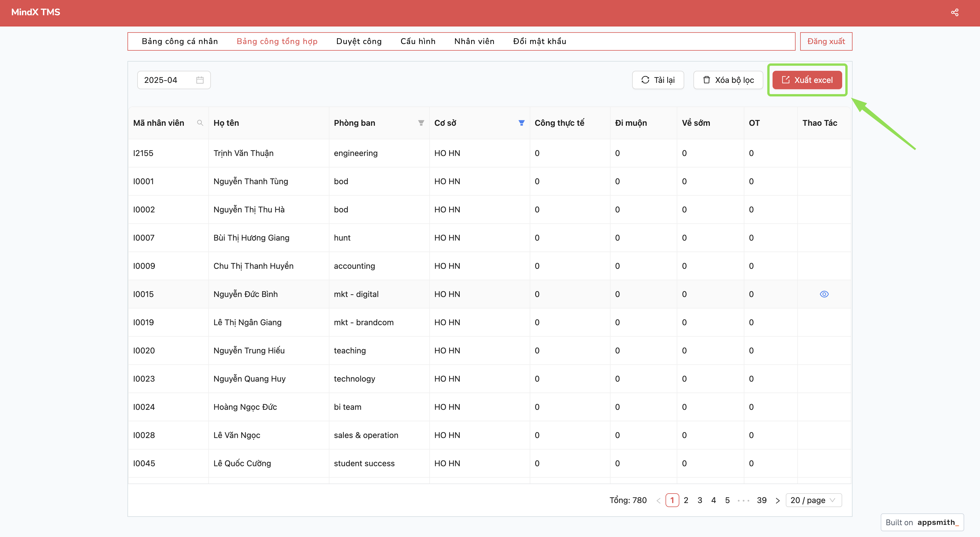Viewport: 980px width, 537px height.
Task: Go to next page arrow
Action: point(778,500)
